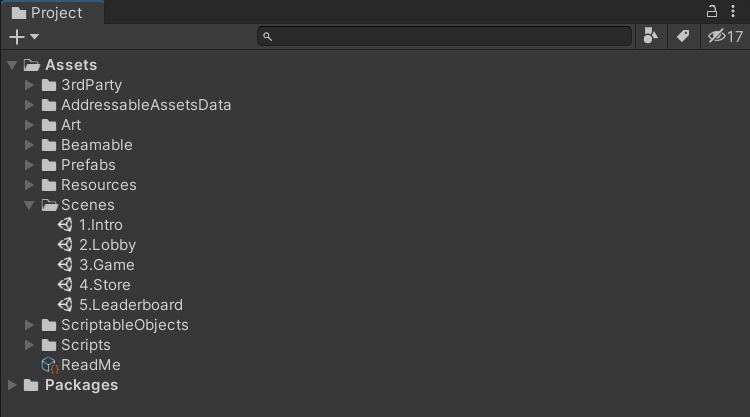The width and height of the screenshot is (750, 417).
Task: Select the Beamable folder
Action: point(95,145)
